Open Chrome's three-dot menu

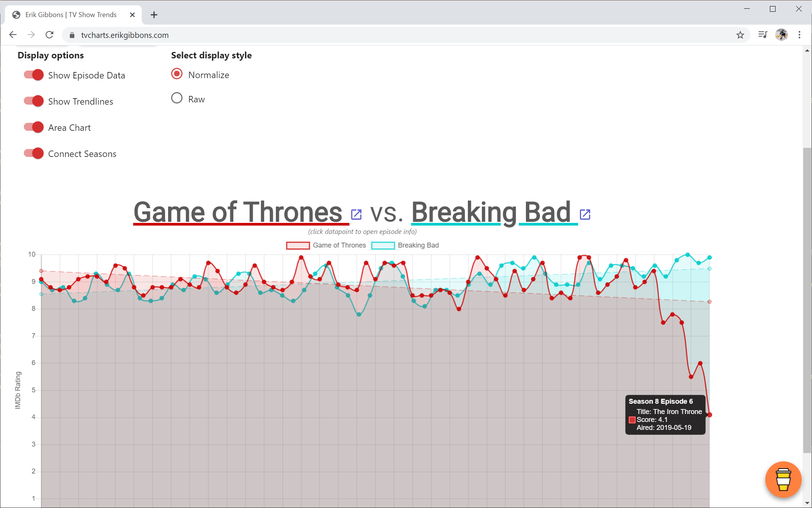tap(799, 34)
